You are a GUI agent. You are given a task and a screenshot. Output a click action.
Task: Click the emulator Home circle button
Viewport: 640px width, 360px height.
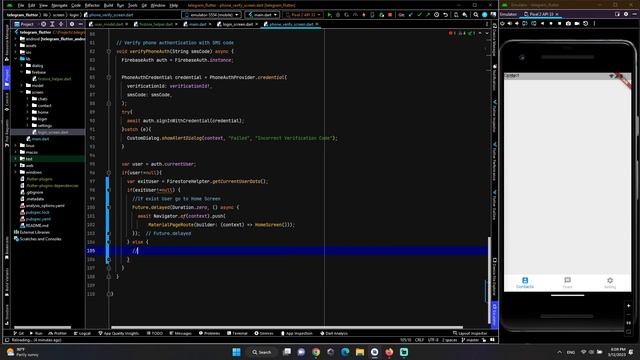point(551,24)
